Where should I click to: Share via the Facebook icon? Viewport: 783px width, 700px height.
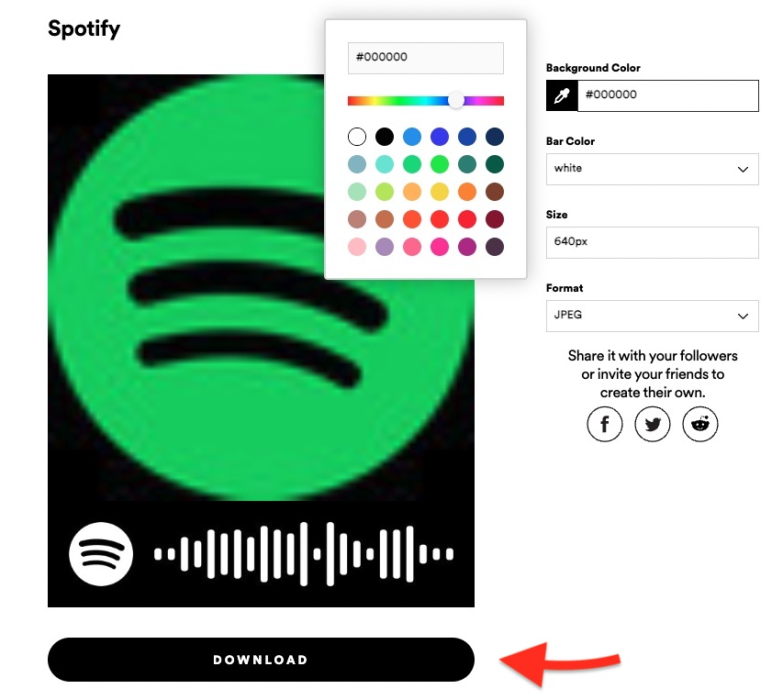click(x=604, y=424)
